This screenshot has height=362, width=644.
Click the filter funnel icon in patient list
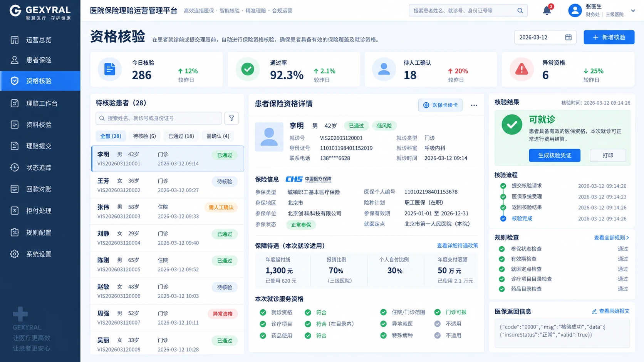(x=231, y=118)
